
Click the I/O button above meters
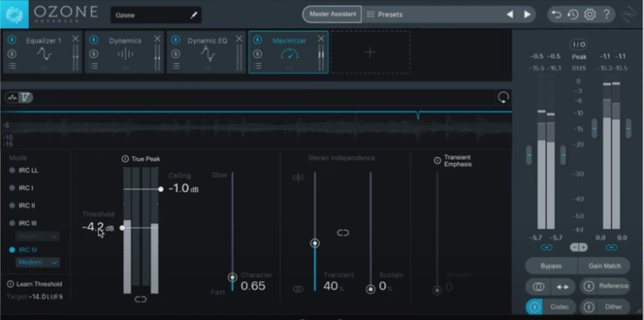coord(578,45)
